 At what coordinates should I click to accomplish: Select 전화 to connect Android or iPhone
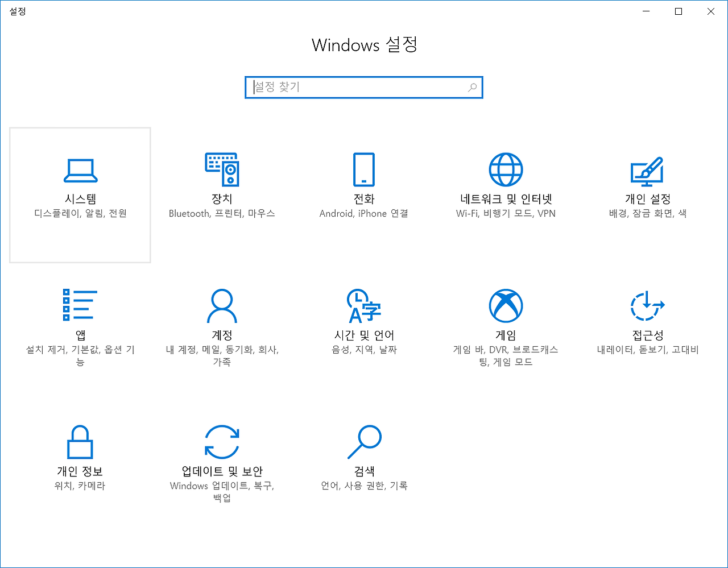click(x=363, y=188)
